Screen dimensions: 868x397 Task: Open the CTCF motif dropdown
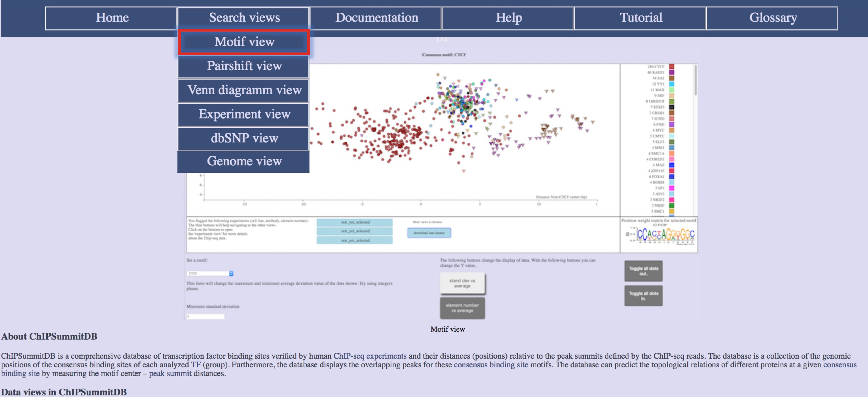(210, 273)
